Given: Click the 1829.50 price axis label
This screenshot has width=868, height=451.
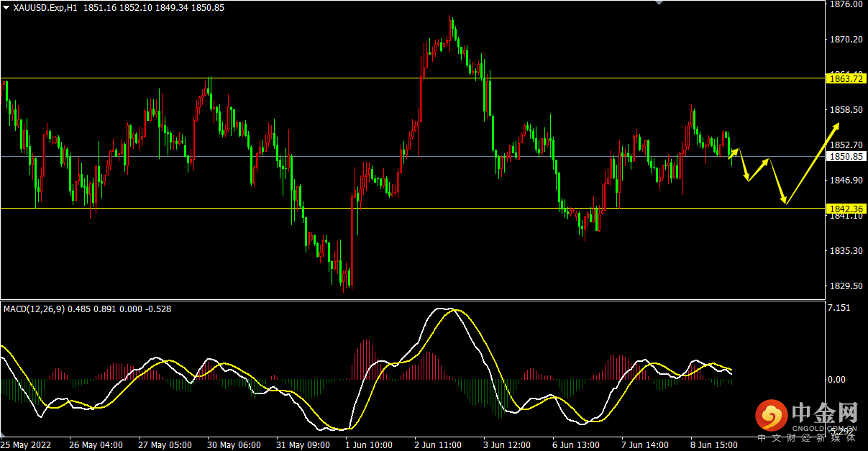Looking at the screenshot, I should click(847, 286).
